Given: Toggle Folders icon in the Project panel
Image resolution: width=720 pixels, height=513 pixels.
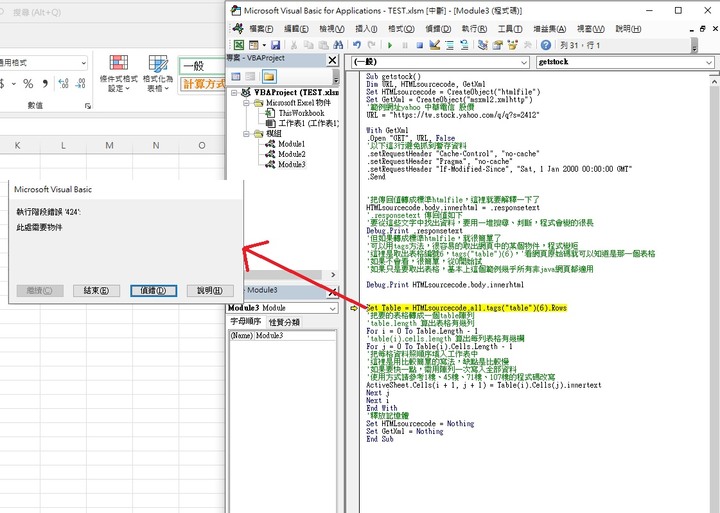Looking at the screenshot, I should coord(269,76).
